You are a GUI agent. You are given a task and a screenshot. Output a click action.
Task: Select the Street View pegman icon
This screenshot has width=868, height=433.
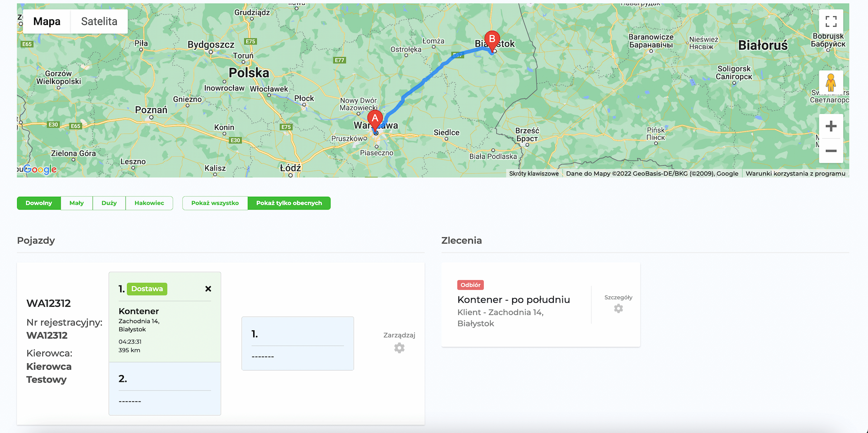830,83
